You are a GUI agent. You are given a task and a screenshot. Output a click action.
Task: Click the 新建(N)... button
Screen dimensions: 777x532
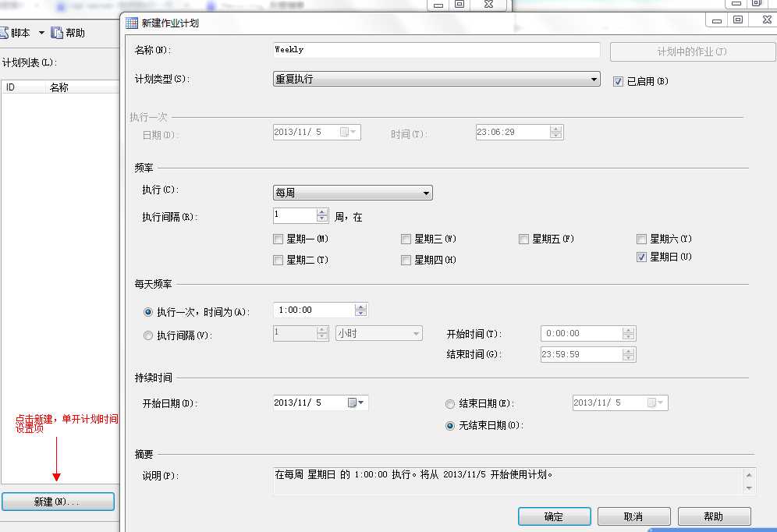pyautogui.click(x=58, y=502)
